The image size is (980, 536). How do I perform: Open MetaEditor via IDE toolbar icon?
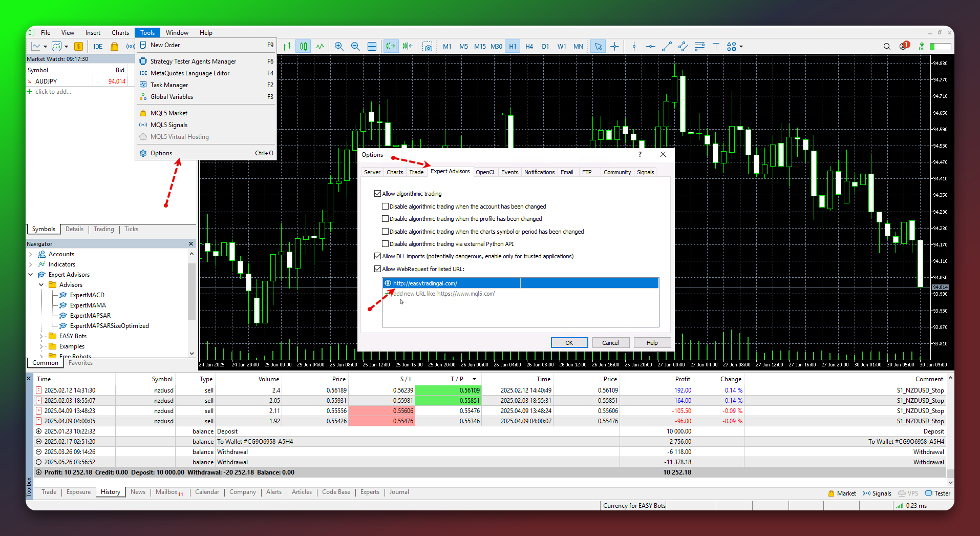98,46
